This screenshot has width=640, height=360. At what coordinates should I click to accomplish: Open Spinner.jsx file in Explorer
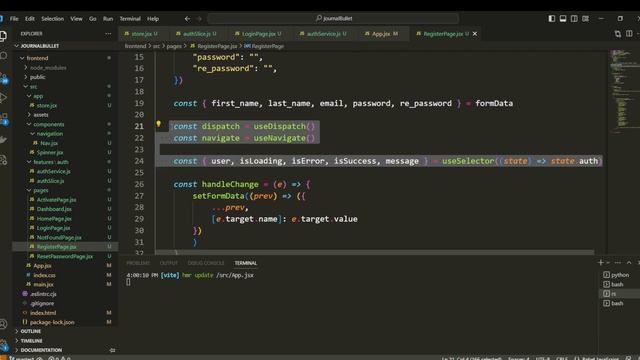(x=50, y=153)
